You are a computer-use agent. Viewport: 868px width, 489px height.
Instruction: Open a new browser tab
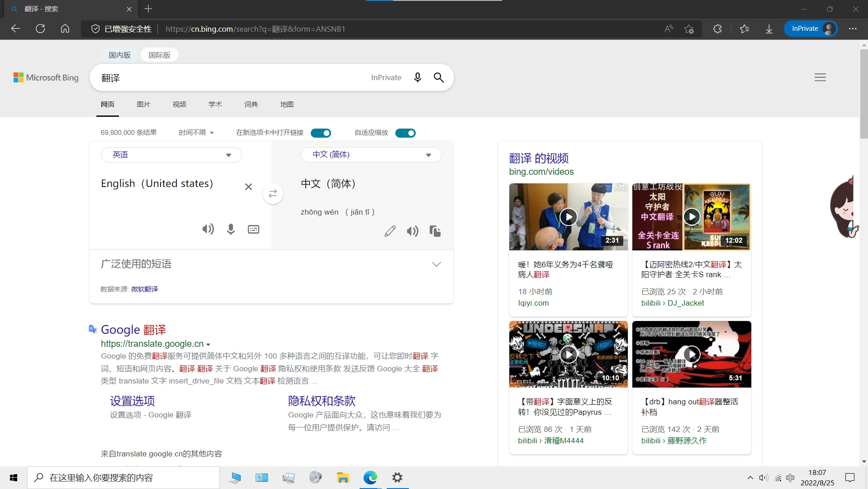click(x=148, y=9)
